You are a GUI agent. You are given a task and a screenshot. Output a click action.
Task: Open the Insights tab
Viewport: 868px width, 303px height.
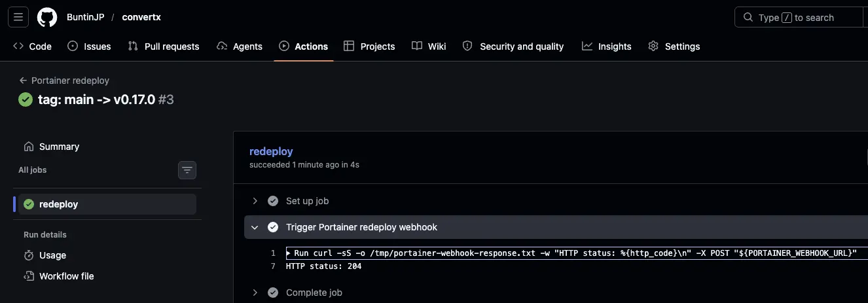click(x=606, y=46)
